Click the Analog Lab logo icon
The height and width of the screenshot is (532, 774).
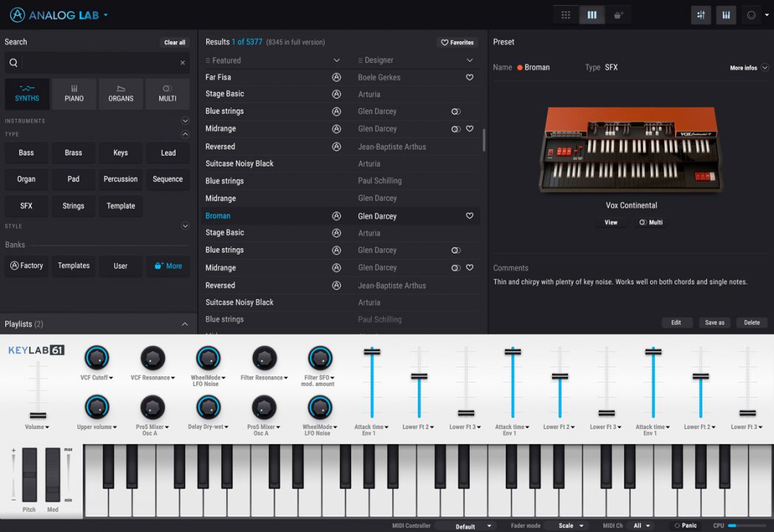pos(17,15)
